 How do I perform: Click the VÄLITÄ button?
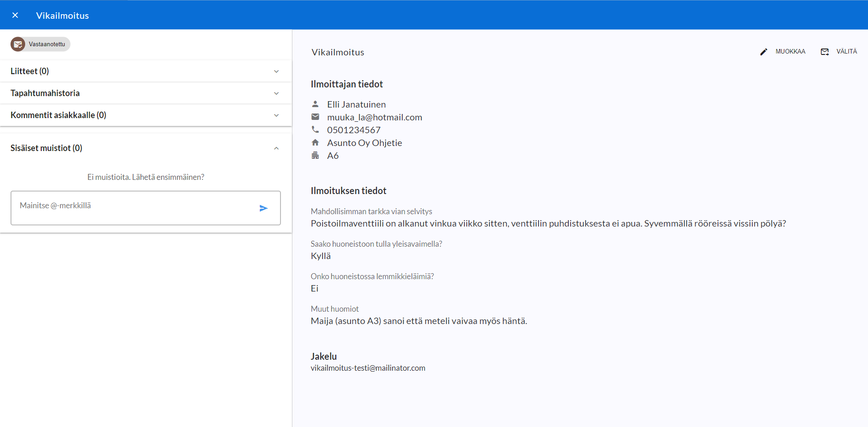[x=846, y=52]
